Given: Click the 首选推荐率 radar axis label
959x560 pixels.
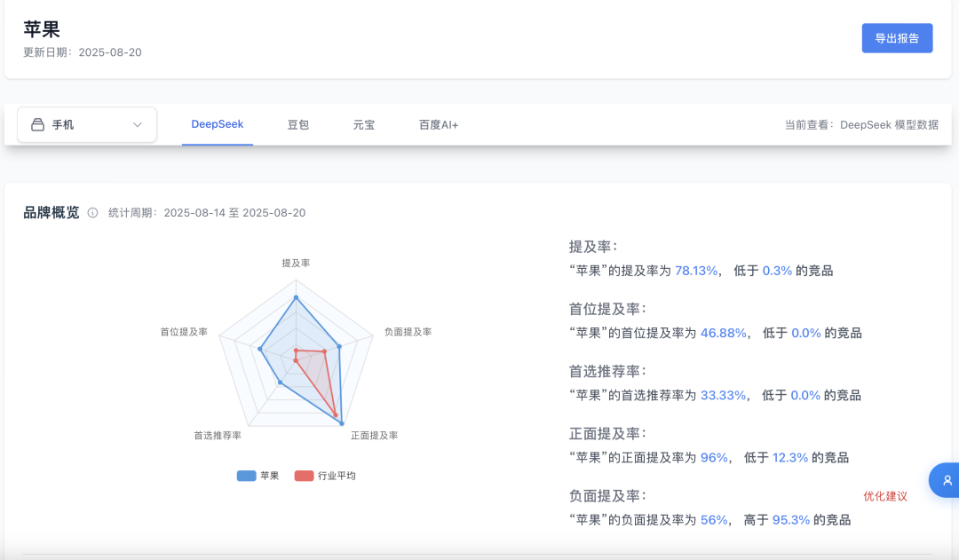Looking at the screenshot, I should coord(218,435).
